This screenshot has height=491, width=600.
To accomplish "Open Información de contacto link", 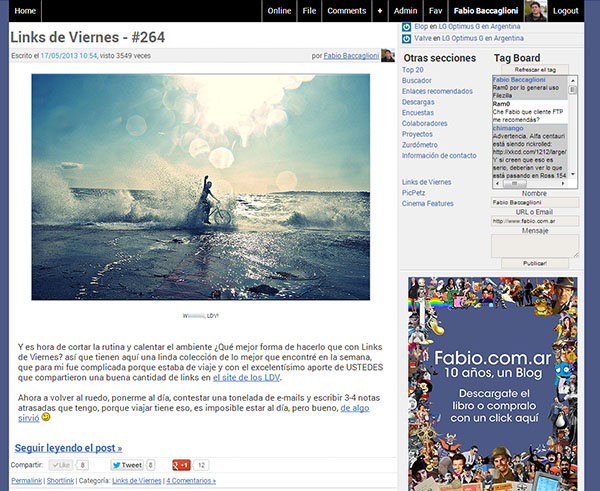I will click(439, 155).
